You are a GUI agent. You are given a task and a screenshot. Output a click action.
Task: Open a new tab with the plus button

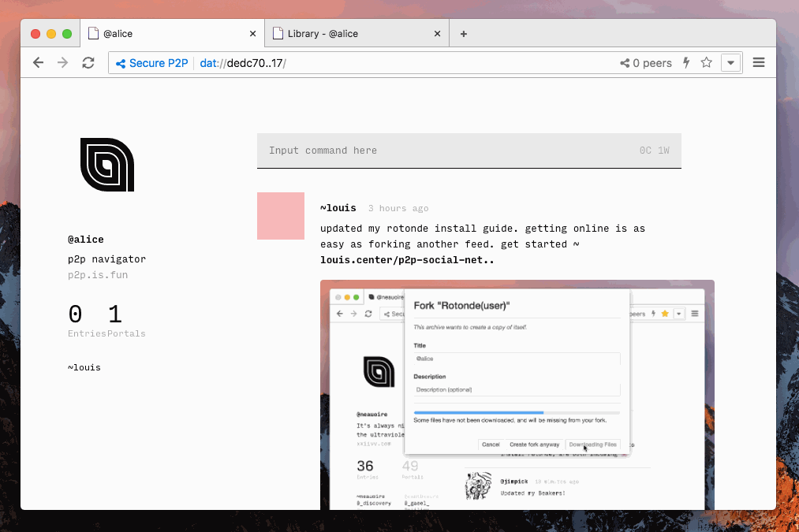(x=464, y=34)
